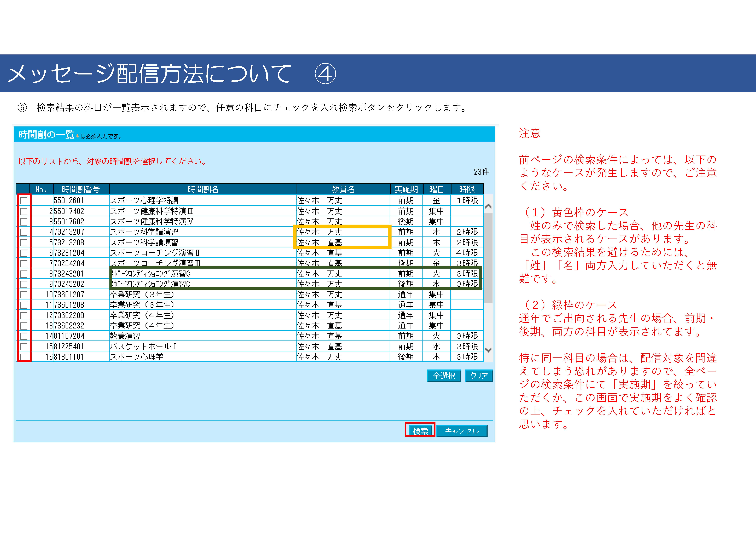
Task: Check row 10 卒業研究（3年生） checkbox
Action: [x=24, y=295]
